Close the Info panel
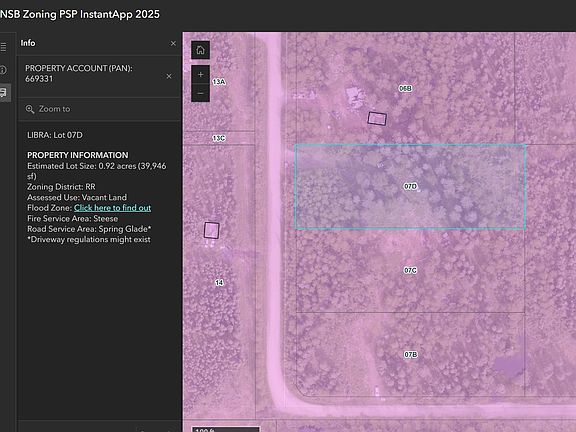Screen dimensions: 576x432 click(x=173, y=43)
